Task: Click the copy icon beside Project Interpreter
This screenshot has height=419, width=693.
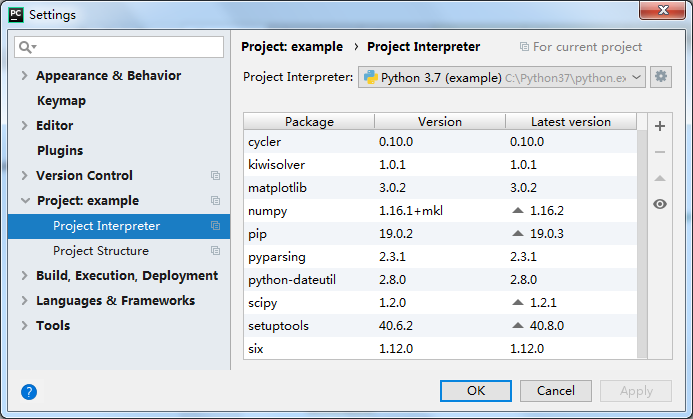Action: click(x=216, y=226)
